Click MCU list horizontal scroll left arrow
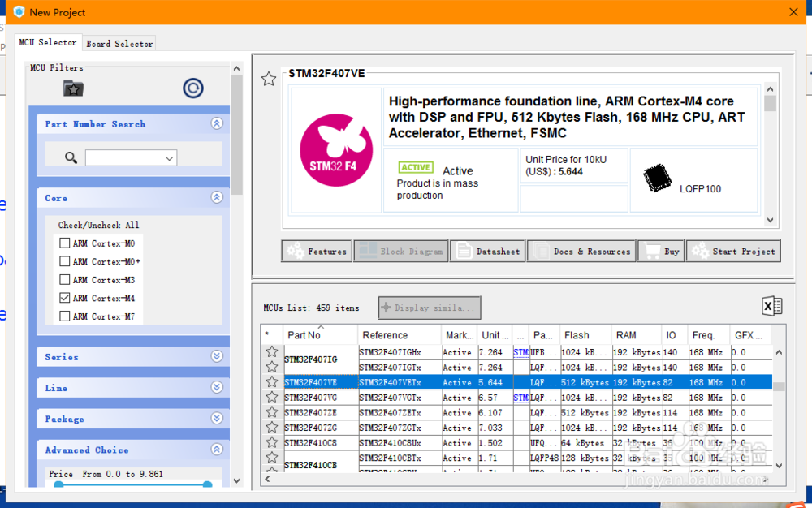The image size is (812, 508). click(x=267, y=480)
